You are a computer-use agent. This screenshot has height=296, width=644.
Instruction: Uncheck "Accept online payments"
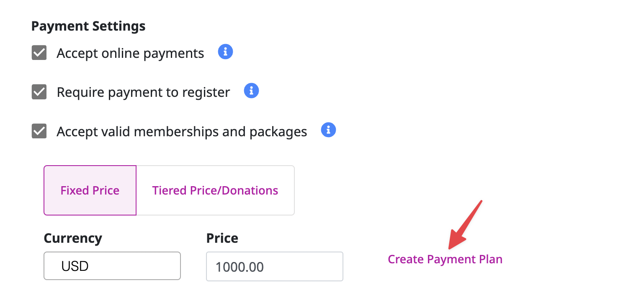(x=39, y=53)
